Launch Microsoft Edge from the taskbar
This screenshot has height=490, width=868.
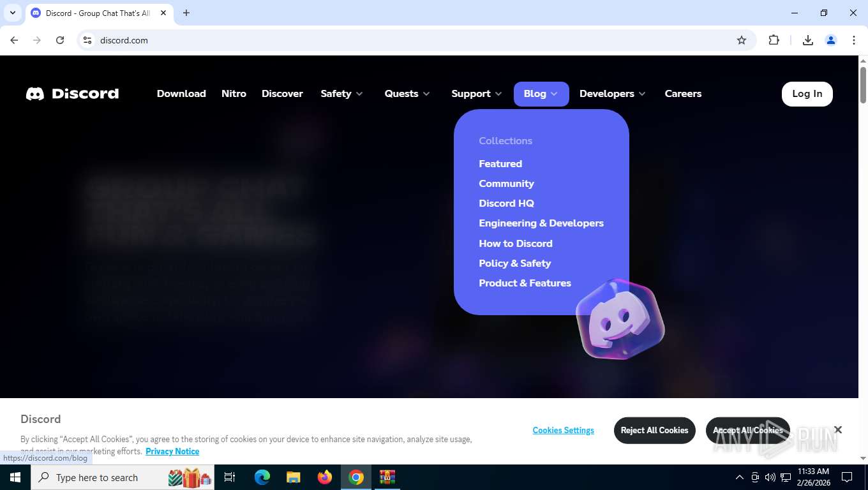(262, 477)
